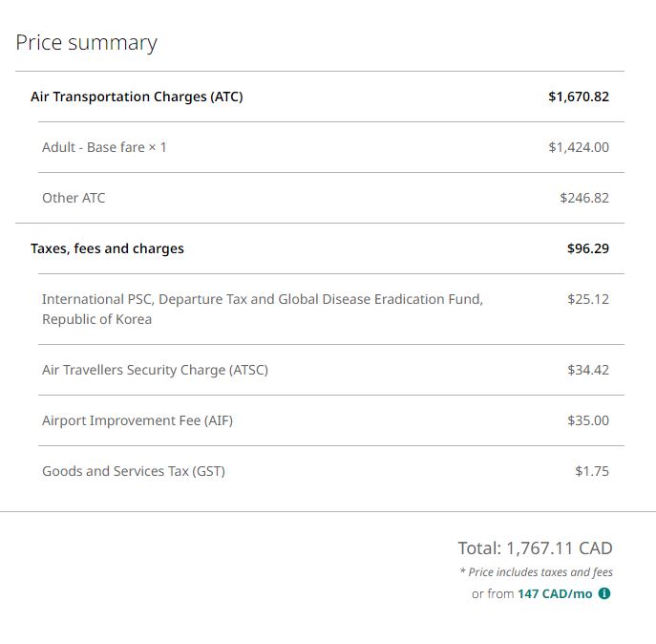Select the Other ATC row label

point(74,198)
